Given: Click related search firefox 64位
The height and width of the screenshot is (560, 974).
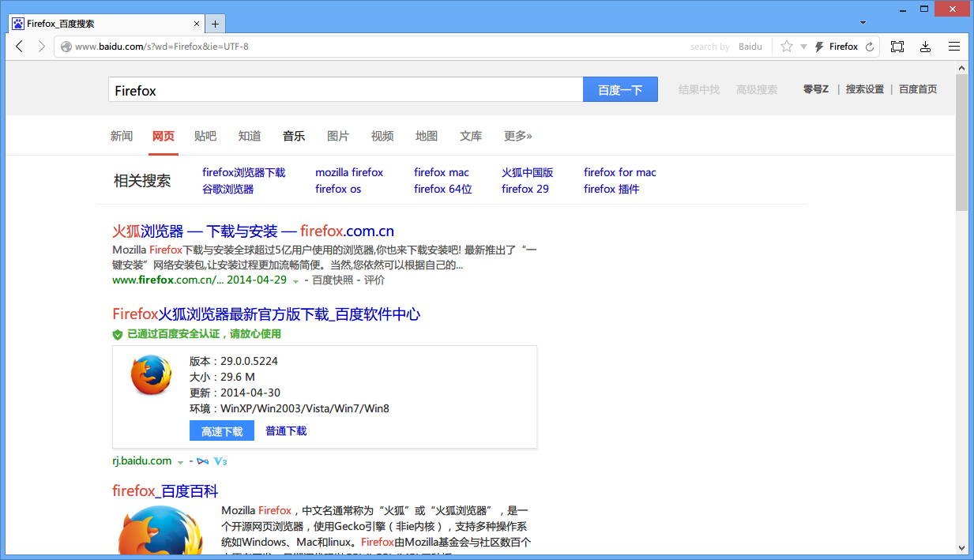Looking at the screenshot, I should tap(443, 189).
